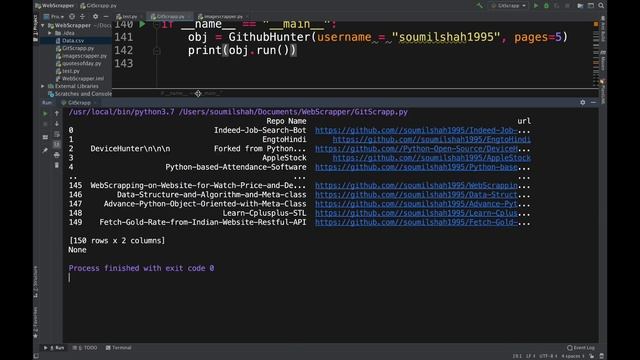Click the Project vertical sidebar tab
This screenshot has height=360, width=640.
click(36, 28)
